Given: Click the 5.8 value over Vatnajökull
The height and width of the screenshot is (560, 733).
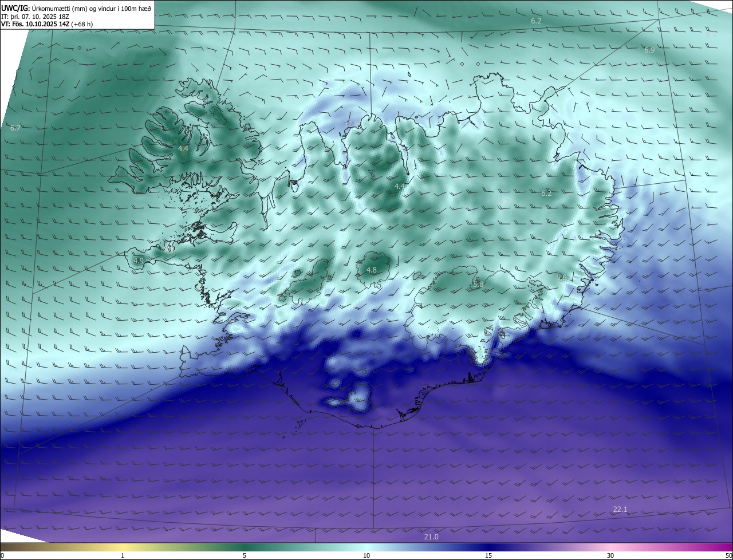Looking at the screenshot, I should pos(478,284).
